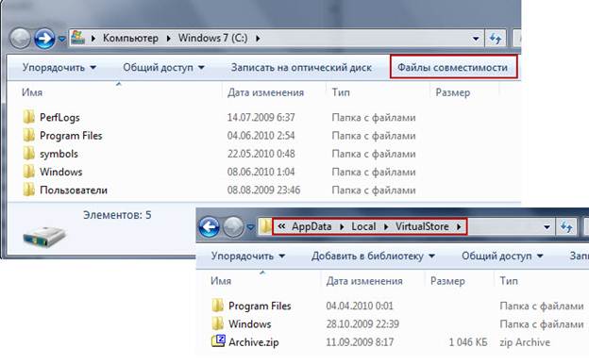This screenshot has height=364, width=589.
Task: Click Файлы совместимости button
Action: 453,68
